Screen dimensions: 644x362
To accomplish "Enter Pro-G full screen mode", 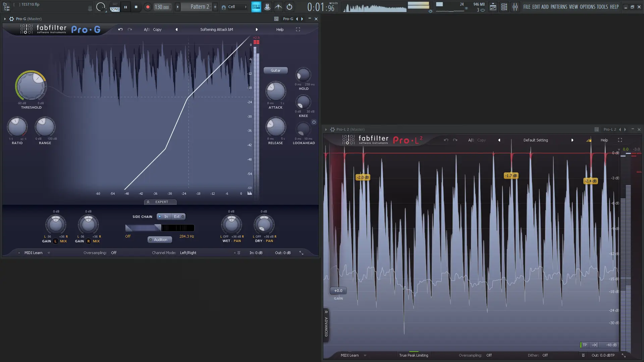I will click(x=298, y=29).
